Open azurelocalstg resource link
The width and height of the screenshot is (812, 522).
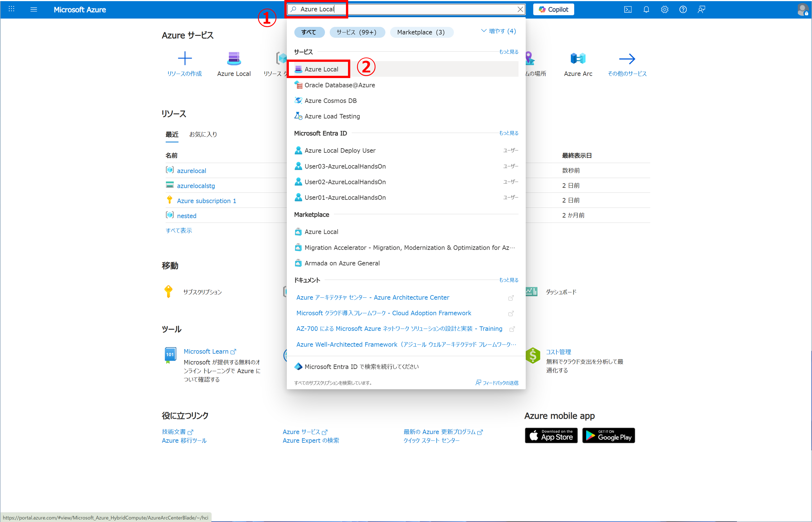pyautogui.click(x=196, y=186)
